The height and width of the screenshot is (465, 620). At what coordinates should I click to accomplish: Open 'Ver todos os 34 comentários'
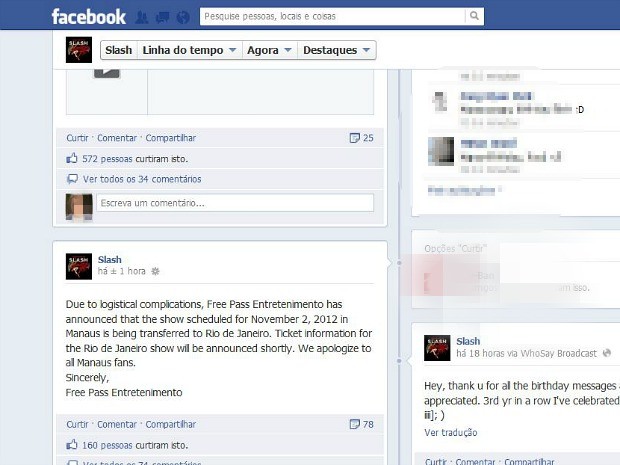tap(142, 179)
